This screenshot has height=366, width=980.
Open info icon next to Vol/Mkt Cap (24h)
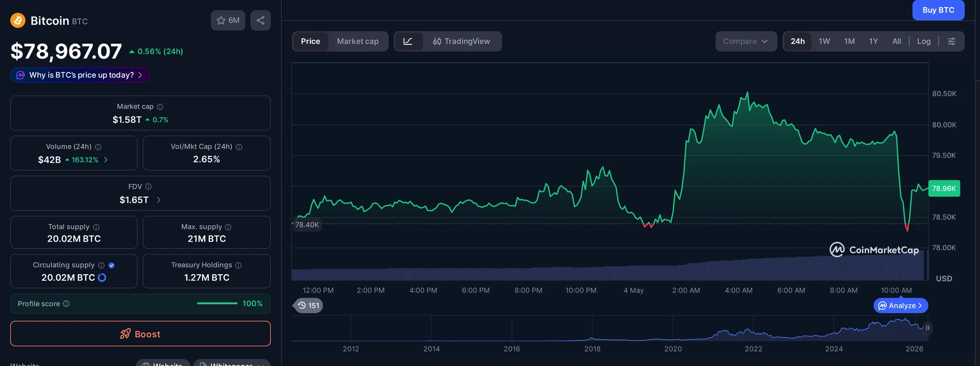click(x=239, y=147)
